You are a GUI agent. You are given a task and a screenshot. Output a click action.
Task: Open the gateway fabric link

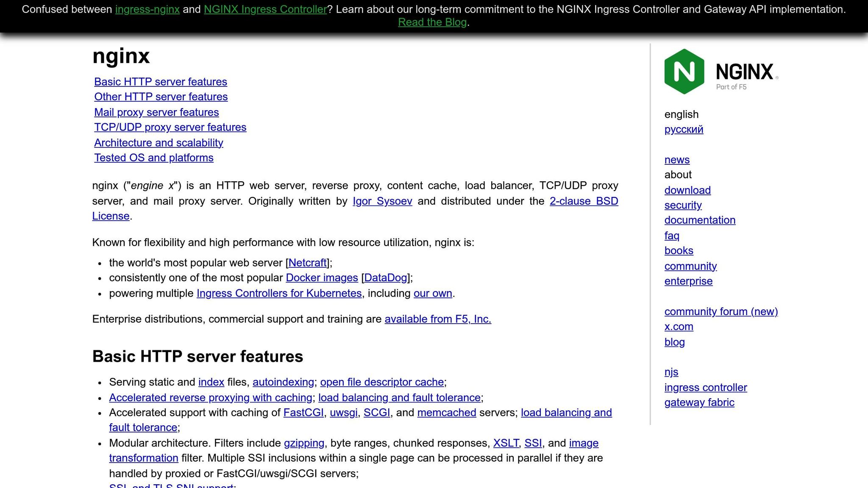699,402
